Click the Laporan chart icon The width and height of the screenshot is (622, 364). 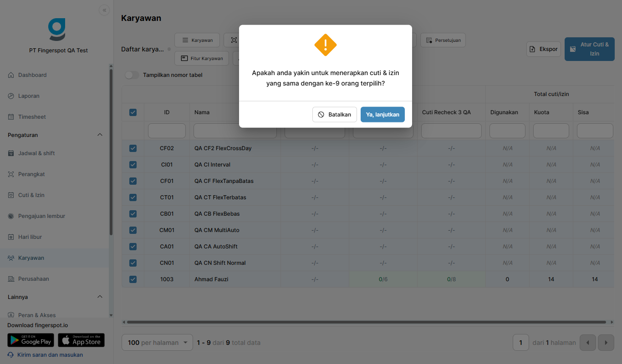(x=11, y=96)
